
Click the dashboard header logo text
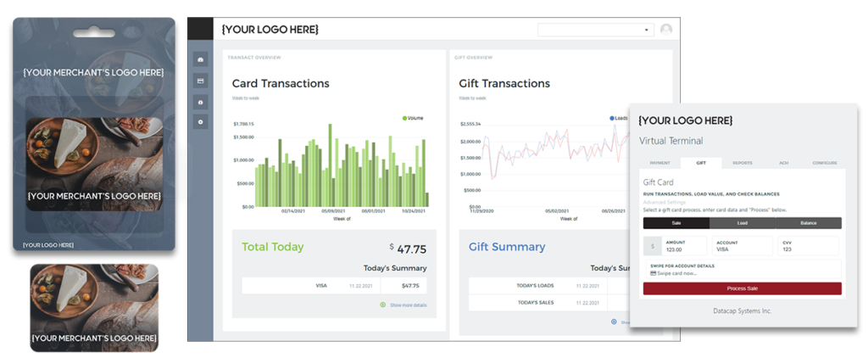point(270,30)
